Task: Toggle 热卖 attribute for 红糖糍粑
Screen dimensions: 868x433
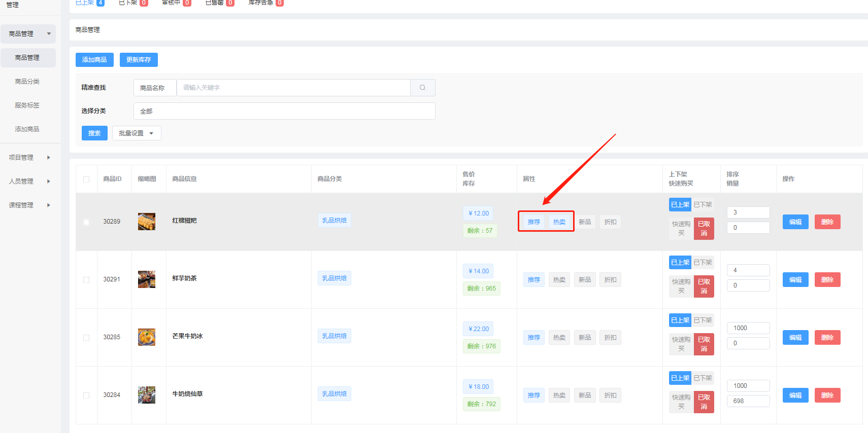Action: pyautogui.click(x=559, y=222)
